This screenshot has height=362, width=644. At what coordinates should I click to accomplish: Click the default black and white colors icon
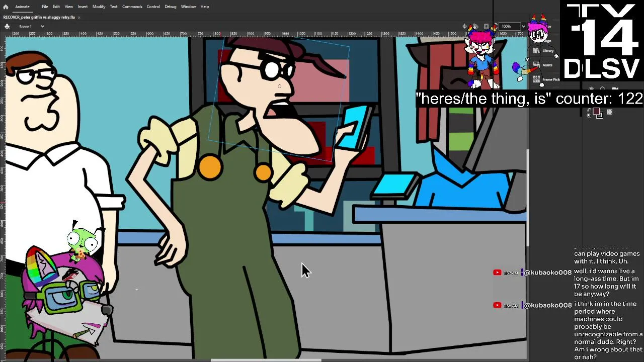589,116
